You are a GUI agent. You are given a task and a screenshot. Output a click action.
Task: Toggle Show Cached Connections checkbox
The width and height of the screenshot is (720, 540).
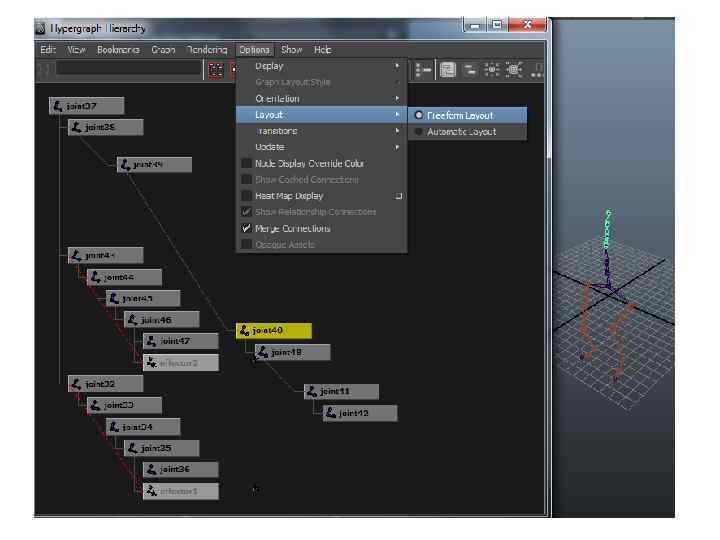tap(247, 180)
